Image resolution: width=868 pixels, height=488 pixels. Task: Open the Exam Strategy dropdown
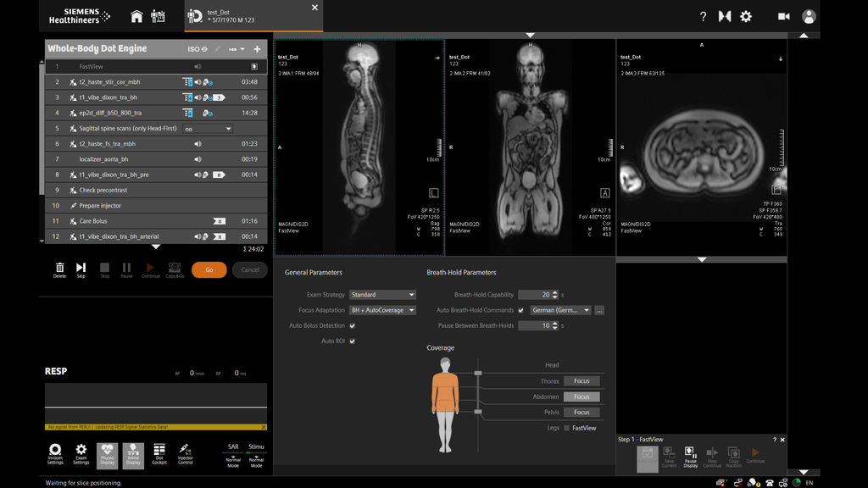pyautogui.click(x=382, y=295)
